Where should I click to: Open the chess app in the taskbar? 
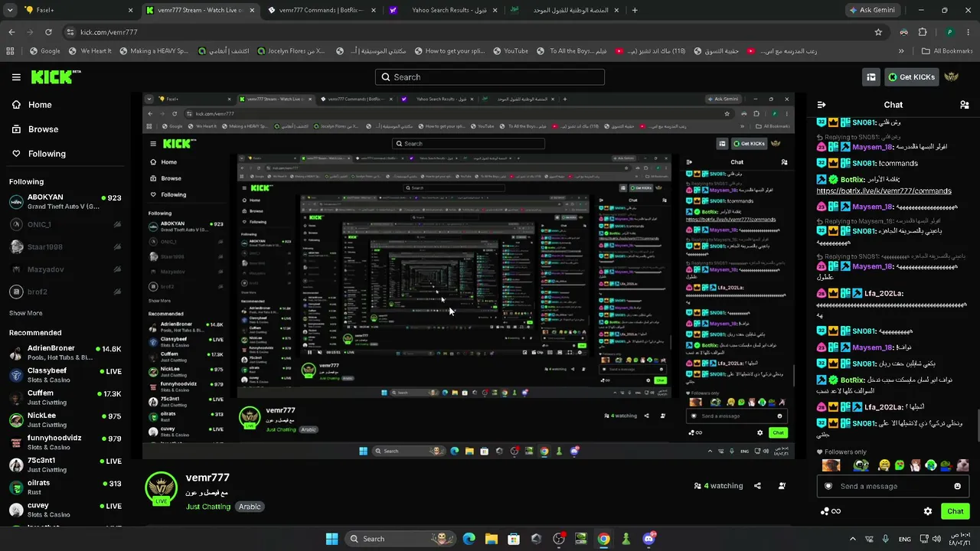[x=626, y=539]
